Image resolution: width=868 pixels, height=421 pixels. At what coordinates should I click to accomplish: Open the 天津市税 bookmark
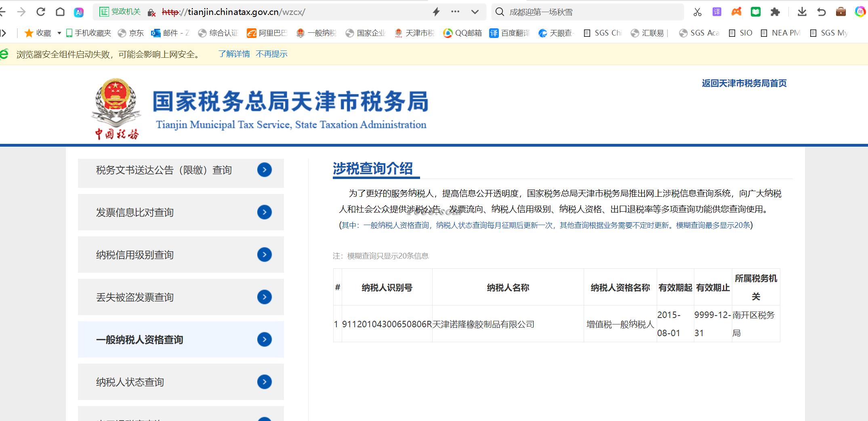[414, 33]
